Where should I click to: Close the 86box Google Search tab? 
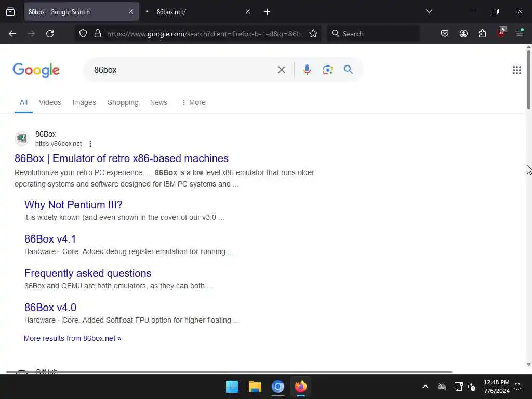pyautogui.click(x=131, y=12)
